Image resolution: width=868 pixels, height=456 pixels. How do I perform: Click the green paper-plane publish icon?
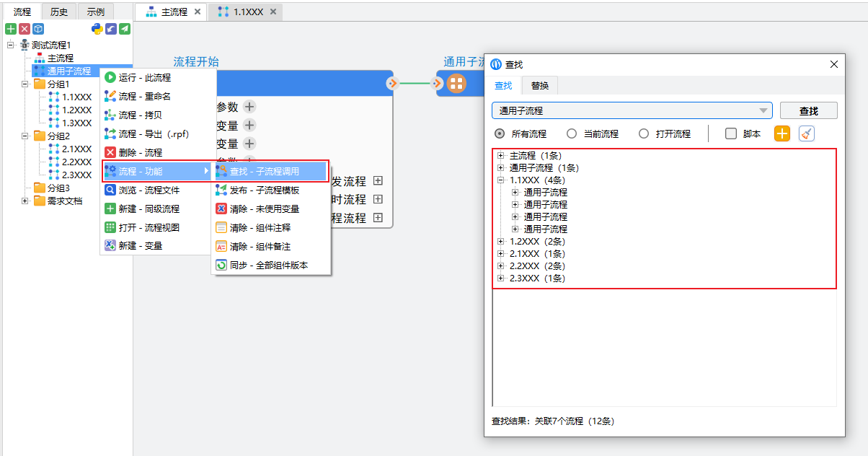(x=125, y=29)
